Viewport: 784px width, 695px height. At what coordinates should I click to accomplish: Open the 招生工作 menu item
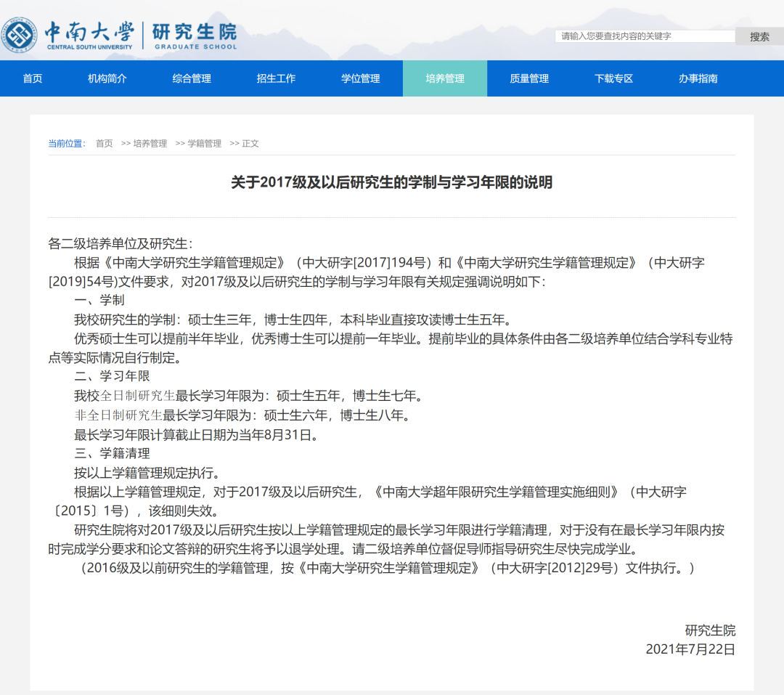point(276,78)
